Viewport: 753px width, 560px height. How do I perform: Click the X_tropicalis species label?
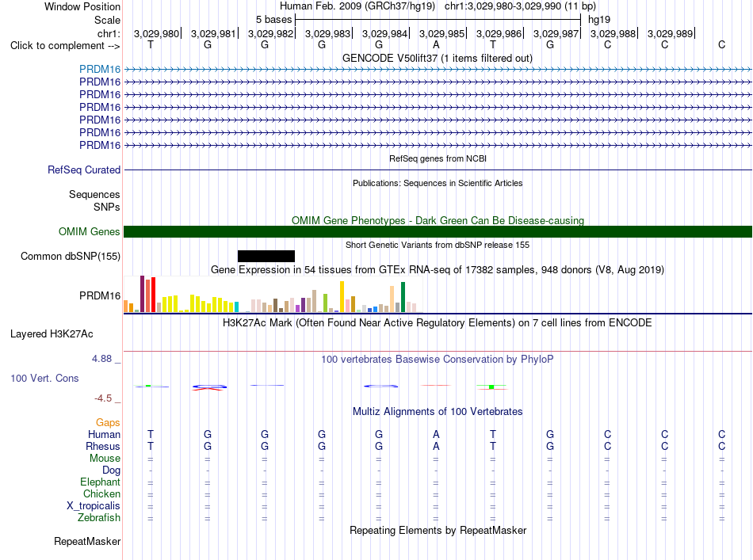[94, 506]
